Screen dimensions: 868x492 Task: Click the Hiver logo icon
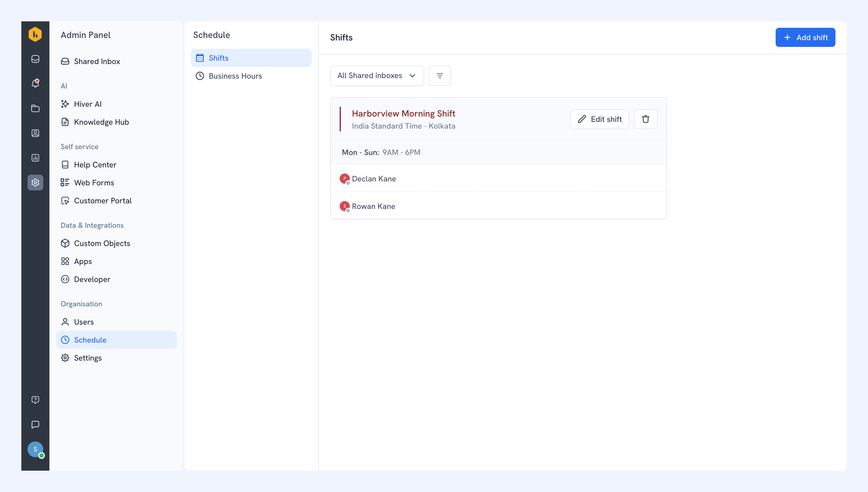point(35,34)
